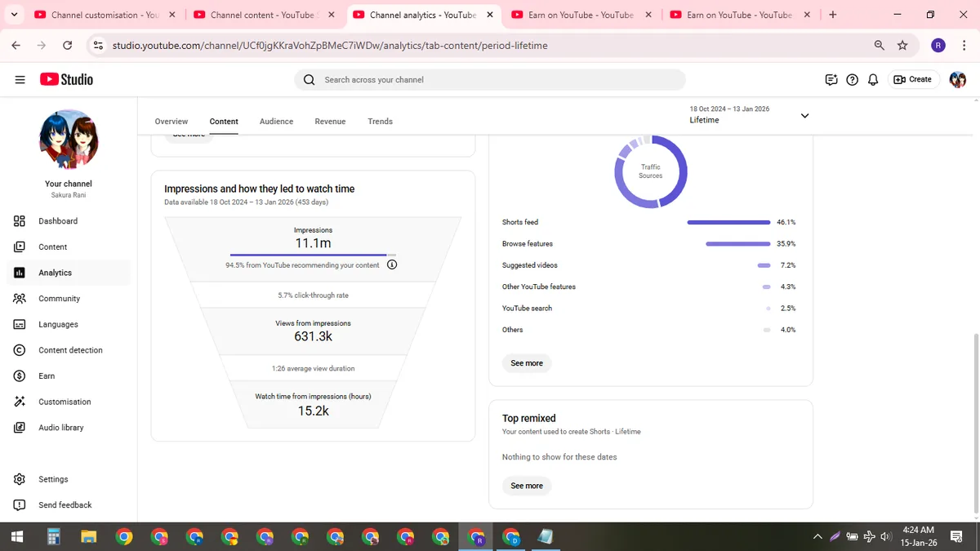Click the browser Back arrow
Image resolution: width=980 pixels, height=551 pixels.
16,46
